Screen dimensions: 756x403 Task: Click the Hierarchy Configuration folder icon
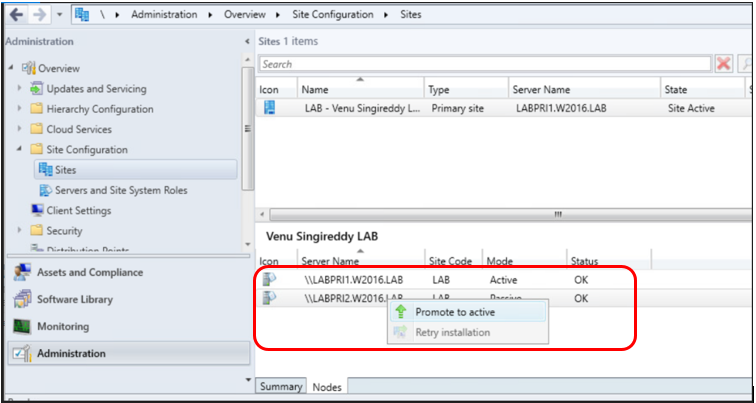(37, 109)
